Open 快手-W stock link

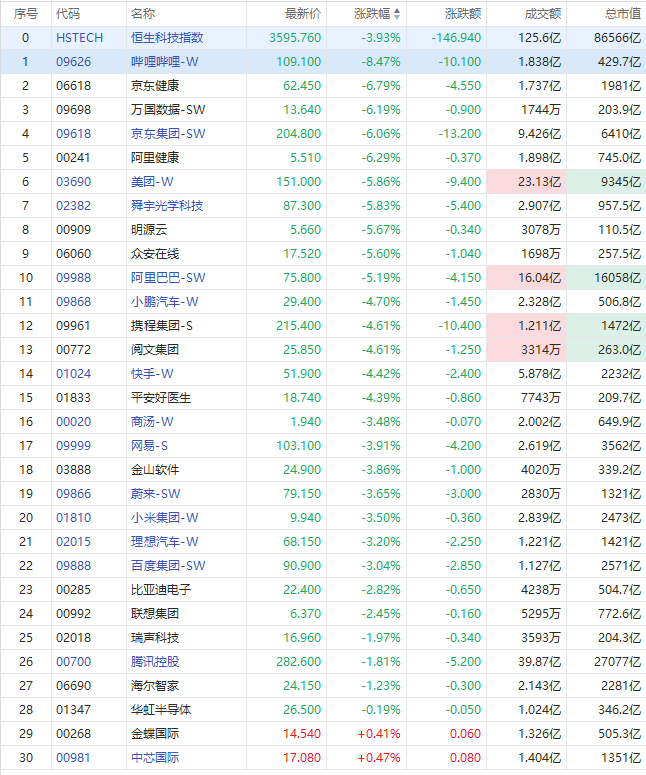(x=152, y=374)
